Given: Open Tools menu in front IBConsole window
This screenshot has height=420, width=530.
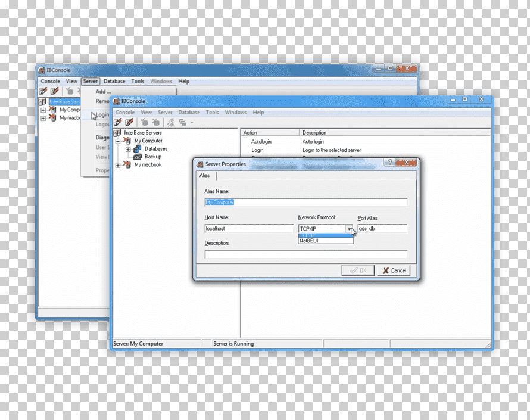Looking at the screenshot, I should (212, 112).
